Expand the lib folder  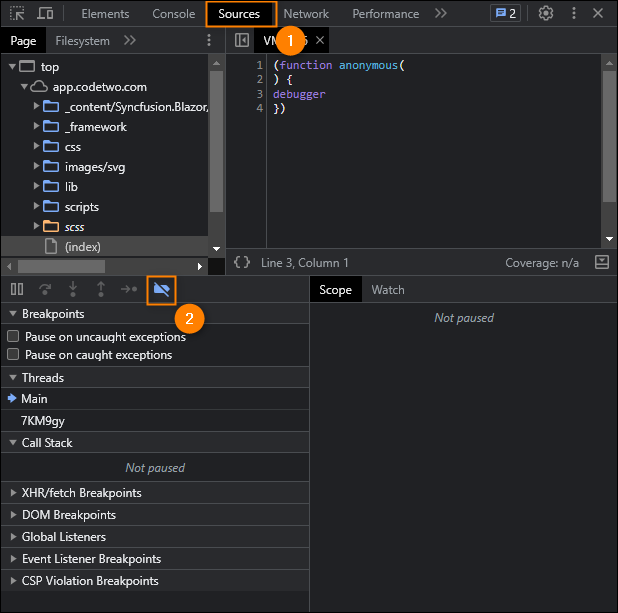[x=36, y=186]
